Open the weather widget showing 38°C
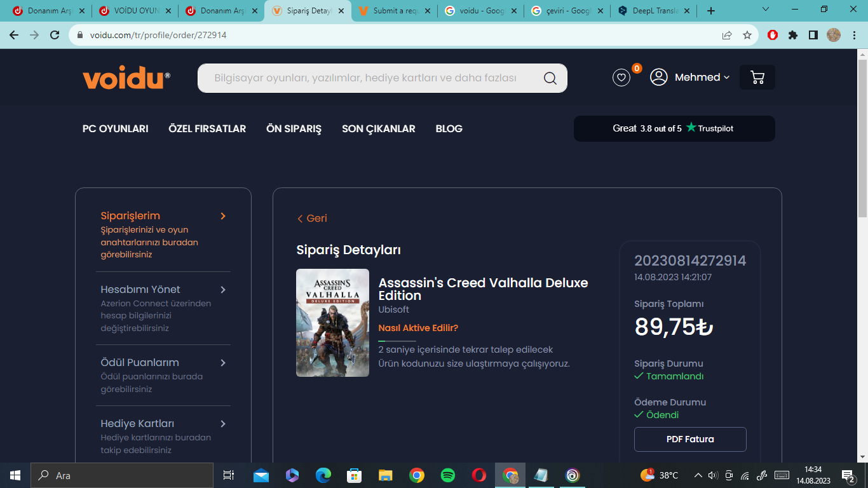The width and height of the screenshot is (868, 488). pyautogui.click(x=659, y=475)
